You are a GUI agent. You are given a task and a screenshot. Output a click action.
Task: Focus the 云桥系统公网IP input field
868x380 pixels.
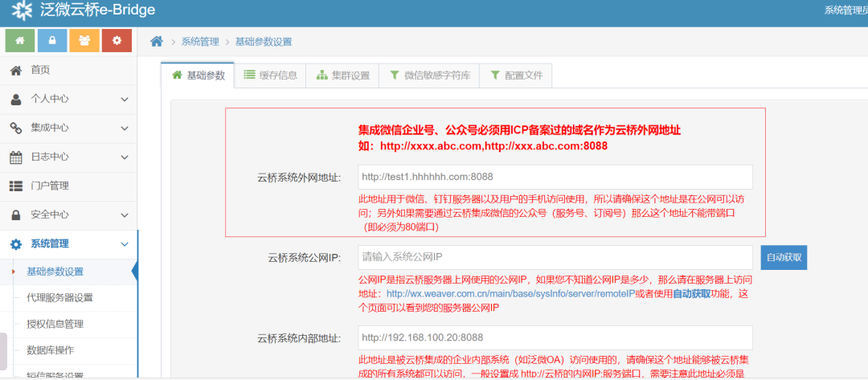(x=555, y=257)
